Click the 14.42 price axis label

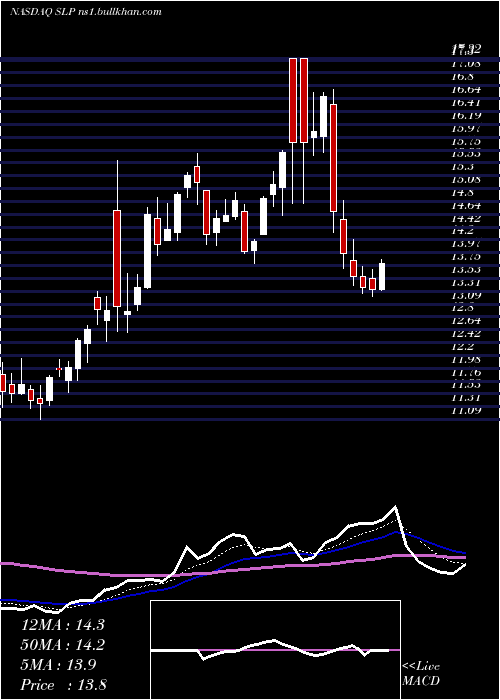click(x=466, y=219)
